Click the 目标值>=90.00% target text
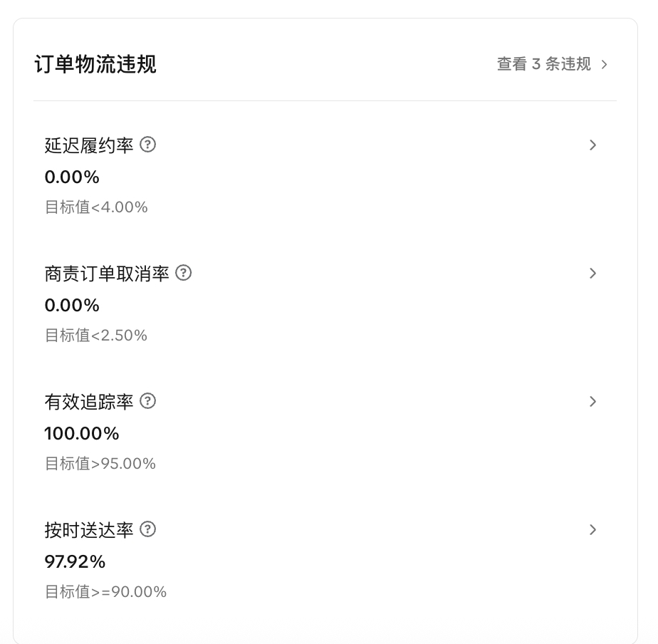This screenshot has height=644, width=658. click(105, 592)
